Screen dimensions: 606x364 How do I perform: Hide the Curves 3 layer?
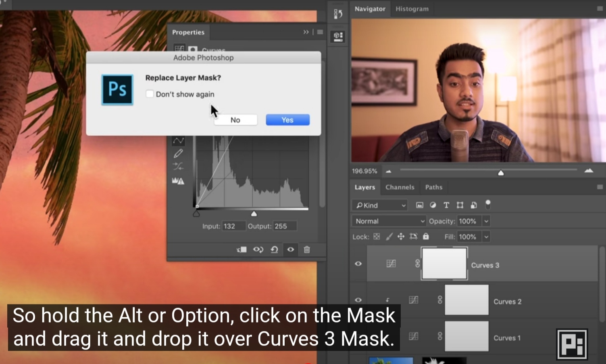click(358, 263)
